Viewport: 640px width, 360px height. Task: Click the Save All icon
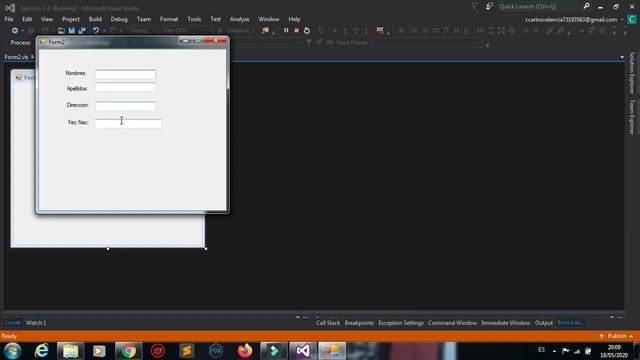tap(82, 31)
